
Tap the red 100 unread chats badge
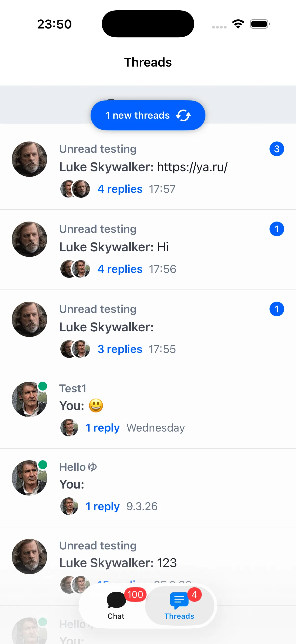click(x=135, y=594)
